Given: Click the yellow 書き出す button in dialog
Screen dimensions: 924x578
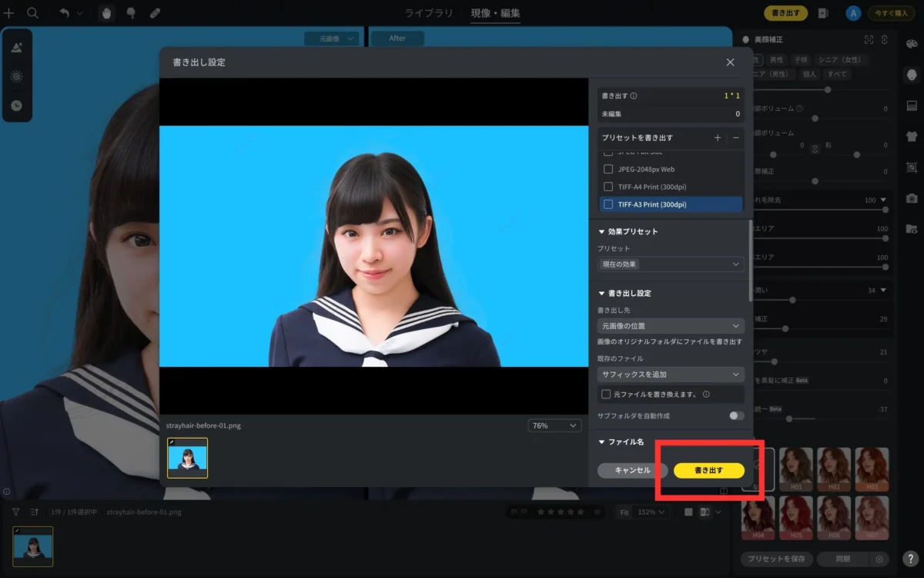Looking at the screenshot, I should (708, 470).
